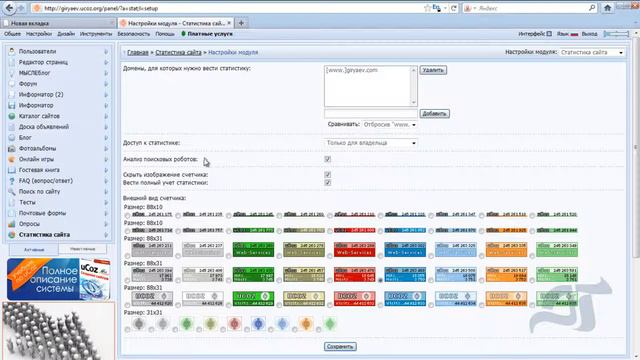The width and height of the screenshot is (640, 360).
Task: Expand the Опросы submenu arrow
Action: pos(106,224)
